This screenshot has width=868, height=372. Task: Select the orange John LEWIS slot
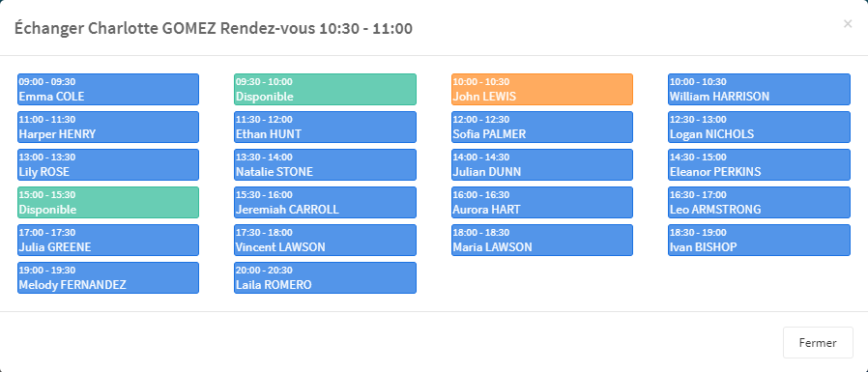(542, 89)
